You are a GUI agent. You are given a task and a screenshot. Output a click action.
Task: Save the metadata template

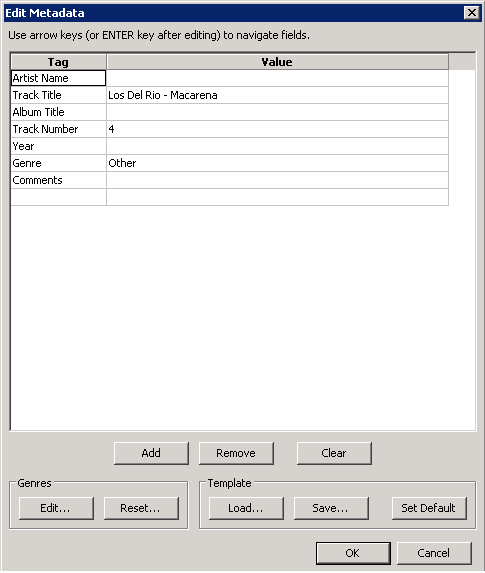(331, 508)
